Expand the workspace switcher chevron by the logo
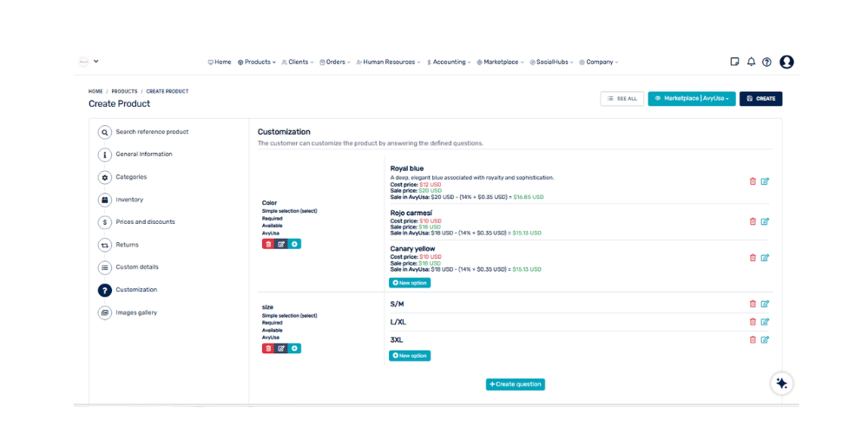Viewport: 868px width, 434px height. point(96,62)
